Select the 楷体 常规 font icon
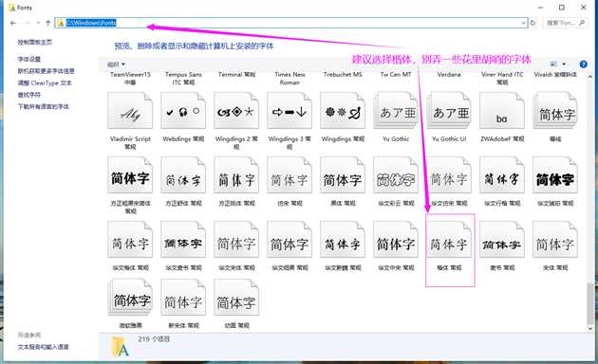The height and width of the screenshot is (364, 598). [449, 240]
